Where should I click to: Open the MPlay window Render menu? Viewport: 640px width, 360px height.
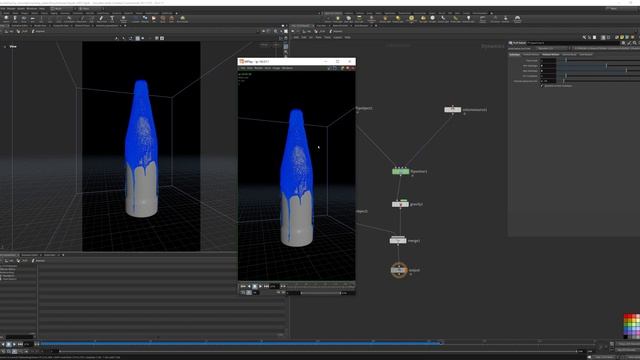click(x=258, y=68)
